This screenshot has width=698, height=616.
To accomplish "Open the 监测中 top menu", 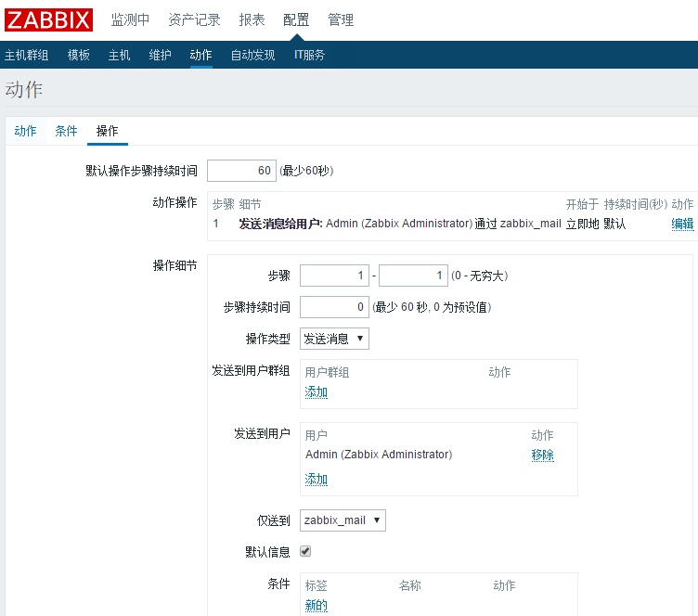I will coord(130,19).
